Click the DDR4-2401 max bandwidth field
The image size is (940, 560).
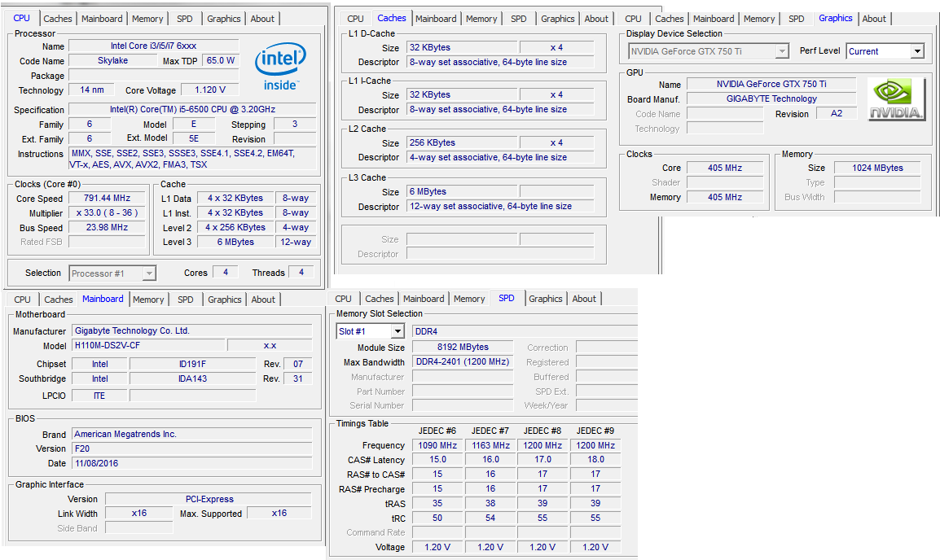pyautogui.click(x=462, y=362)
